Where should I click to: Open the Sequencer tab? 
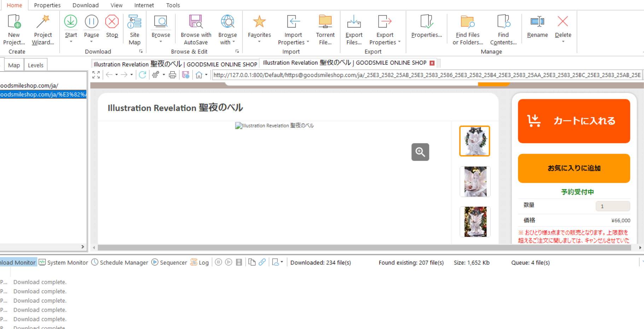point(169,262)
